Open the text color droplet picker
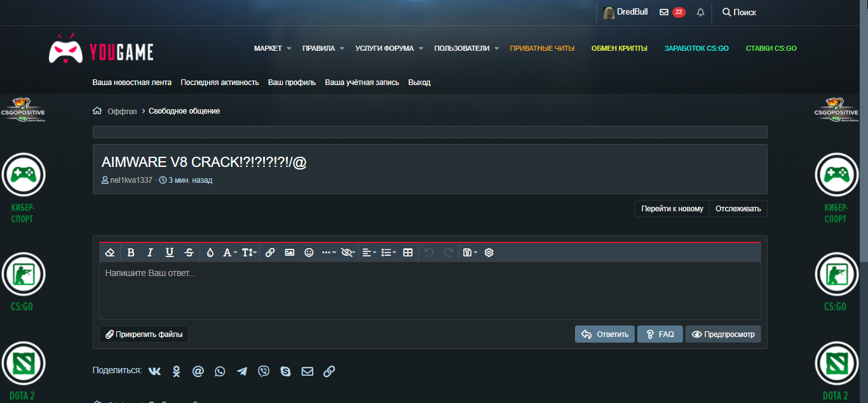868x403 pixels. pyautogui.click(x=210, y=253)
